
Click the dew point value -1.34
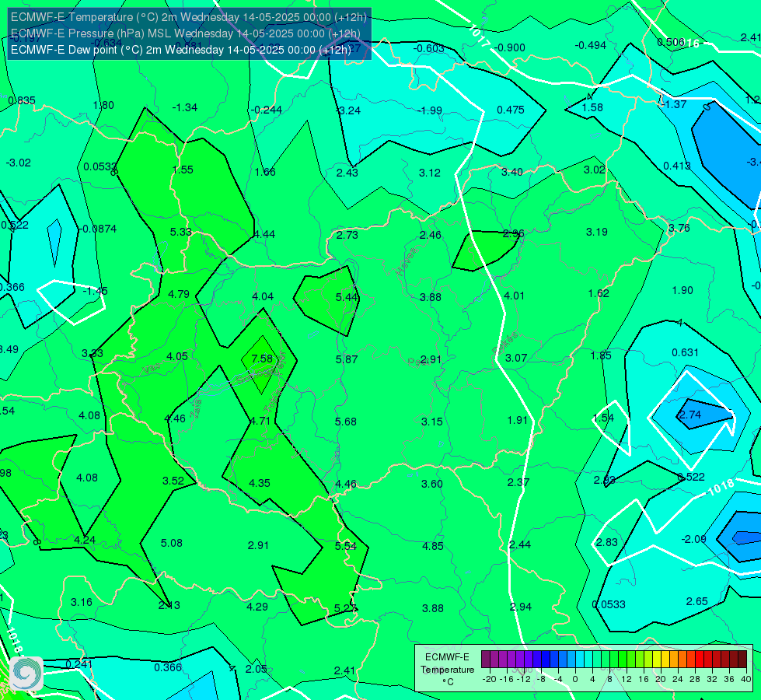185,107
